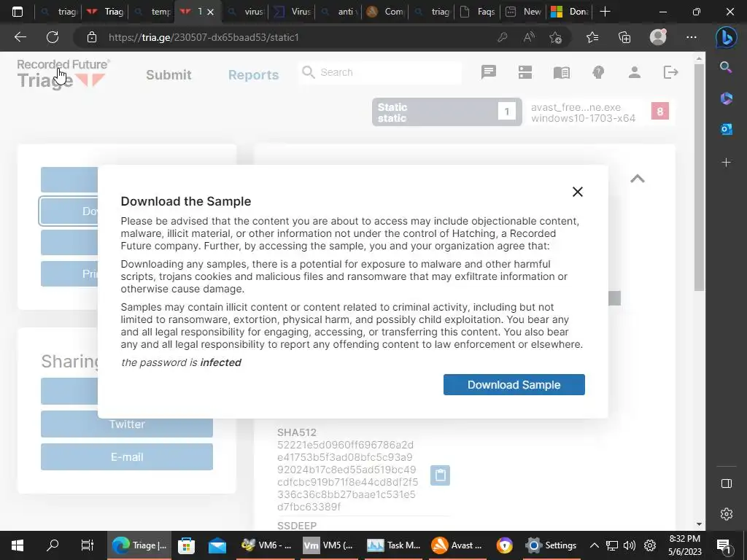
Task: Show hidden system tray icons
Action: pos(594,545)
